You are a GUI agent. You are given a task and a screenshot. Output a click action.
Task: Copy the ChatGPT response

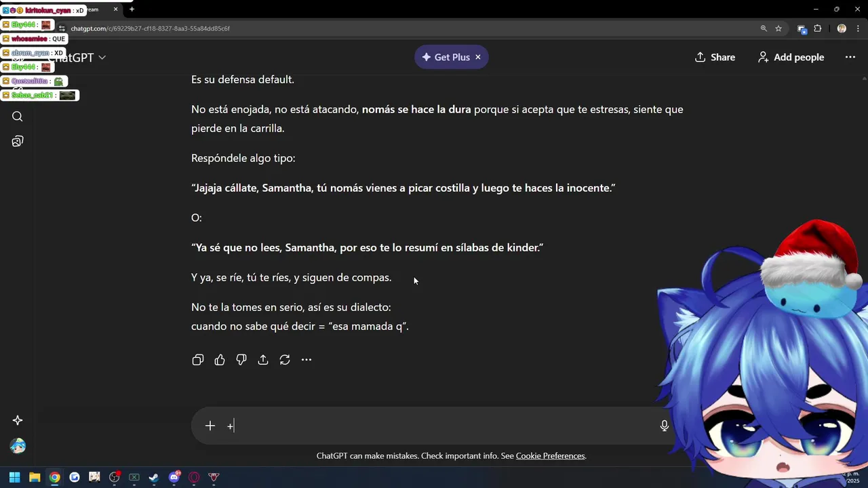[x=198, y=360]
